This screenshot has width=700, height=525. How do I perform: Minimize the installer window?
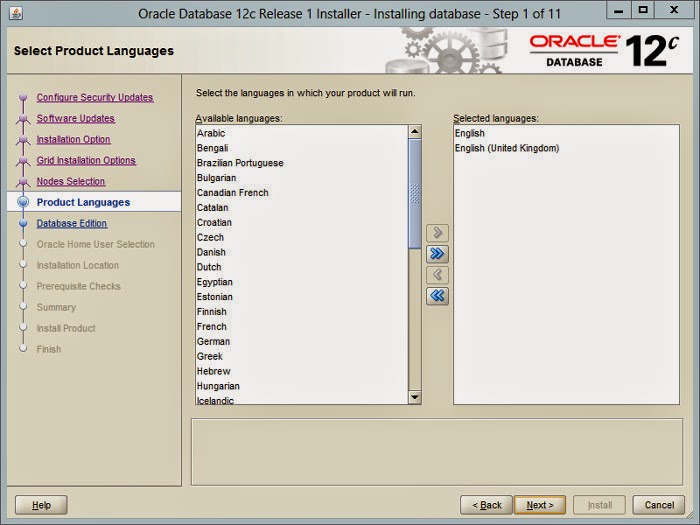tap(618, 10)
